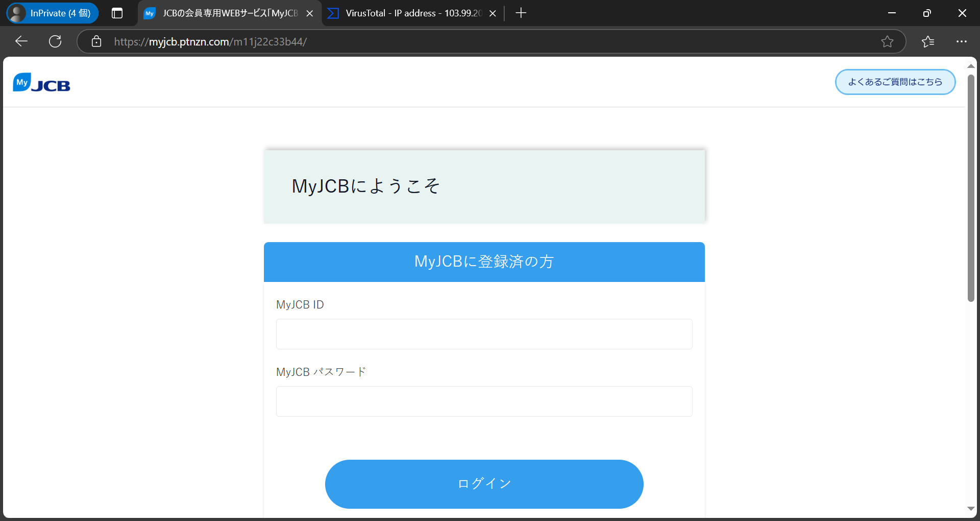Screen dimensions: 980x521
Task: Click the InPrivate profile badge
Action: click(52, 13)
